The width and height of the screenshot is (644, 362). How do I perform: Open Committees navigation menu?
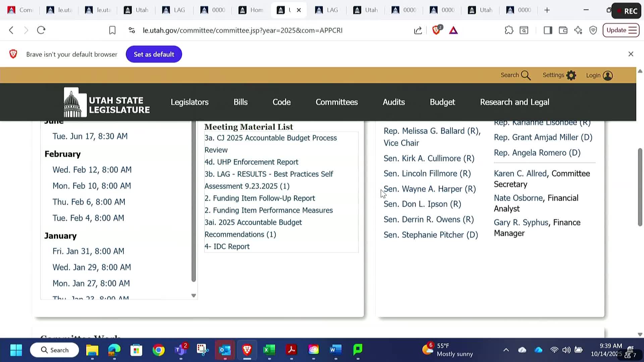pyautogui.click(x=336, y=102)
